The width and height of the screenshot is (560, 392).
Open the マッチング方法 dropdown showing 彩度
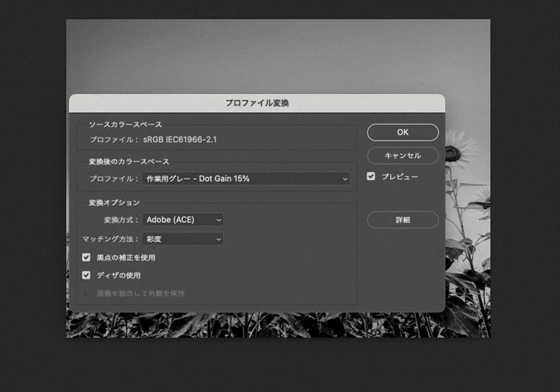[183, 239]
